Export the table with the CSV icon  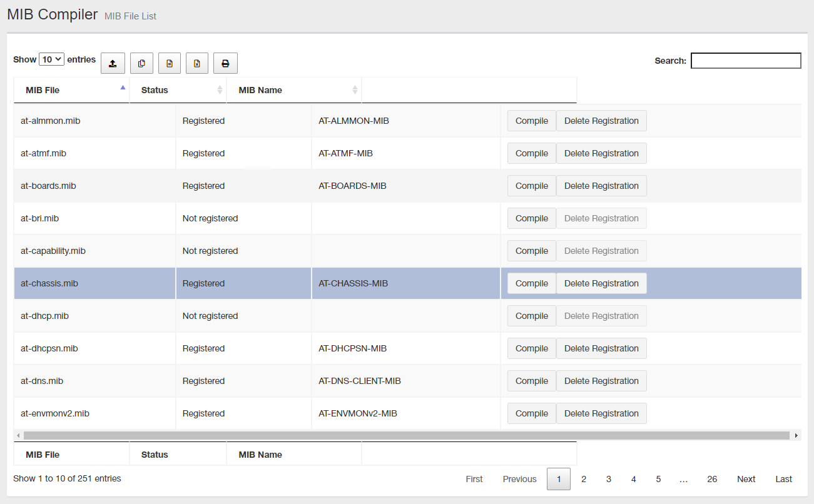coord(169,63)
